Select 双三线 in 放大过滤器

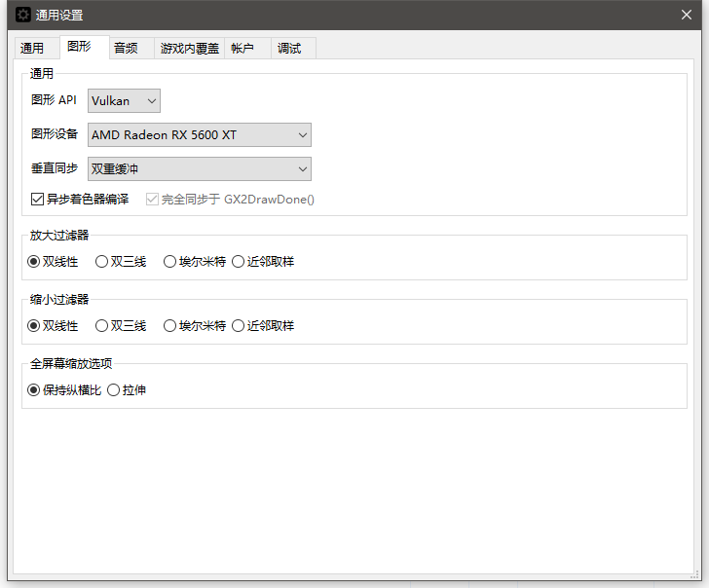(x=101, y=261)
